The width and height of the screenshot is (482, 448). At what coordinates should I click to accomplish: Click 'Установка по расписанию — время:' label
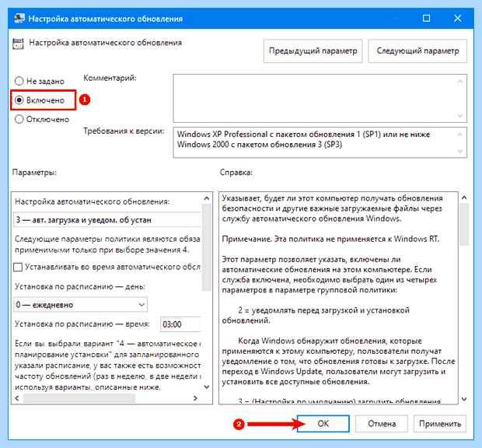[x=82, y=324]
